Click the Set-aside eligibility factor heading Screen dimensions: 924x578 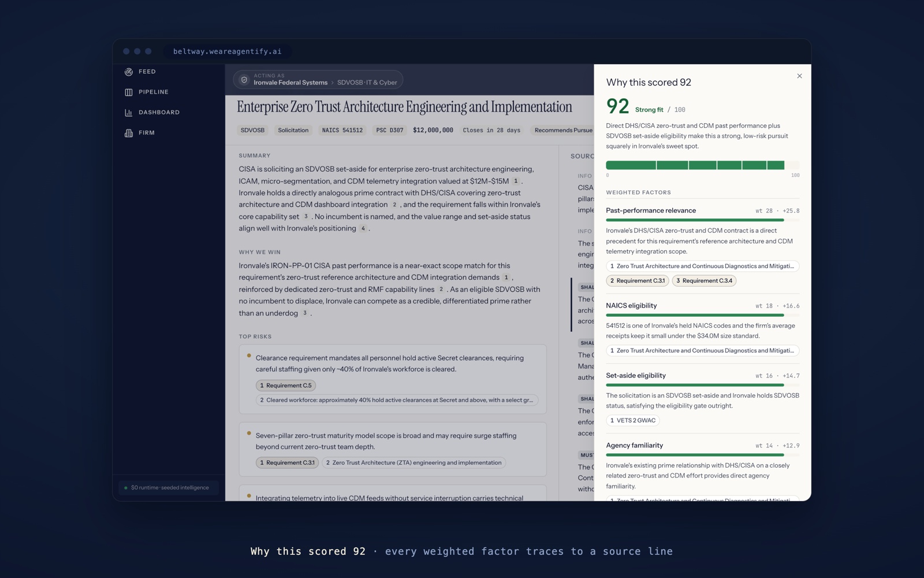pos(636,376)
